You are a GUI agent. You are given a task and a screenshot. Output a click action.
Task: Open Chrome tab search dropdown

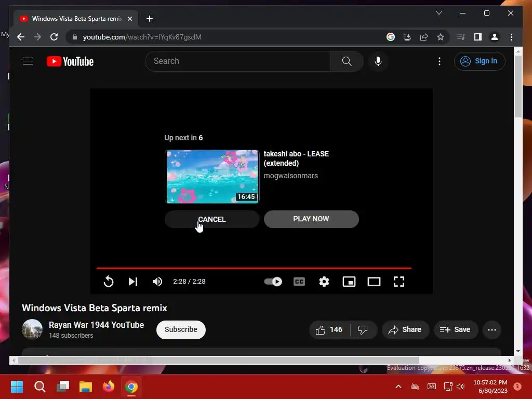pyautogui.click(x=438, y=13)
